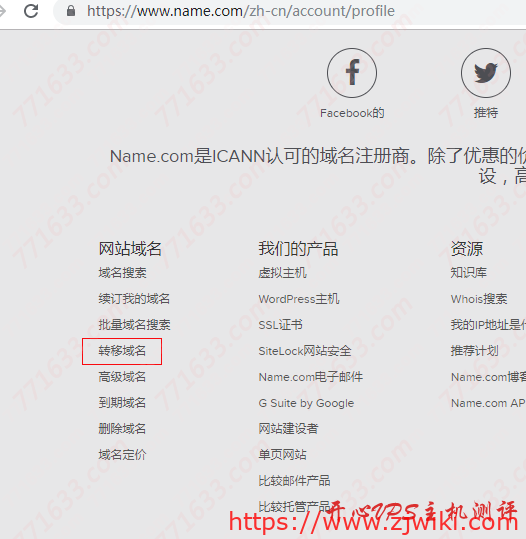This screenshot has width=526, height=539.
Task: Open 我的IP地址 link under 资源
Action: (488, 325)
